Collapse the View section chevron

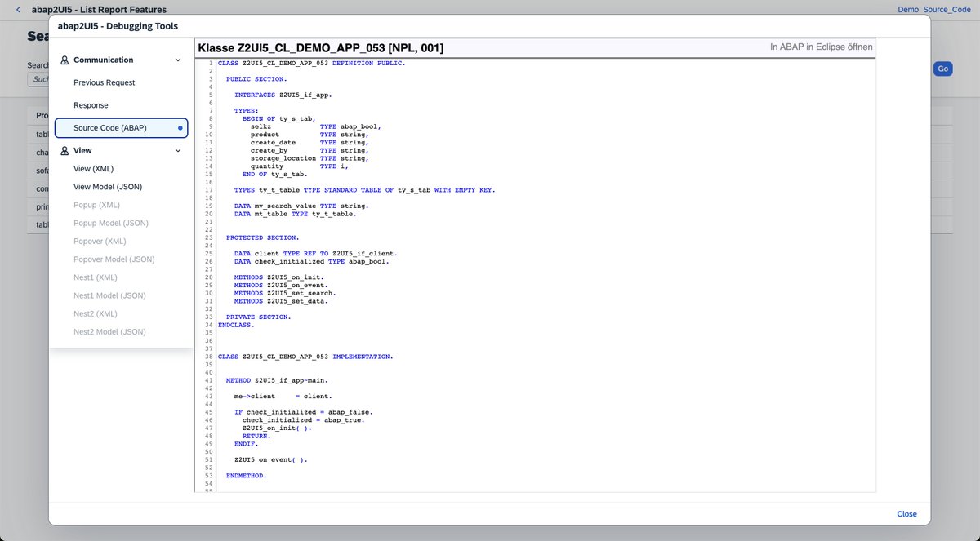178,150
